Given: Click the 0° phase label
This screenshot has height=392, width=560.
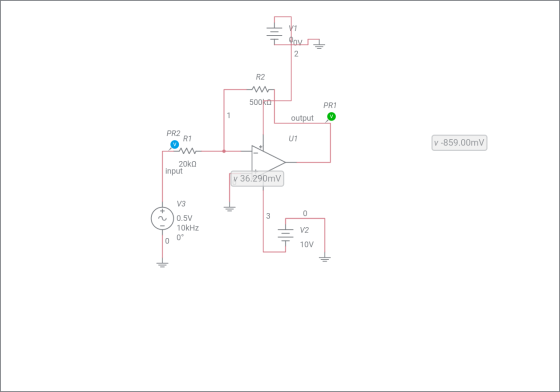Looking at the screenshot, I should (x=180, y=237).
